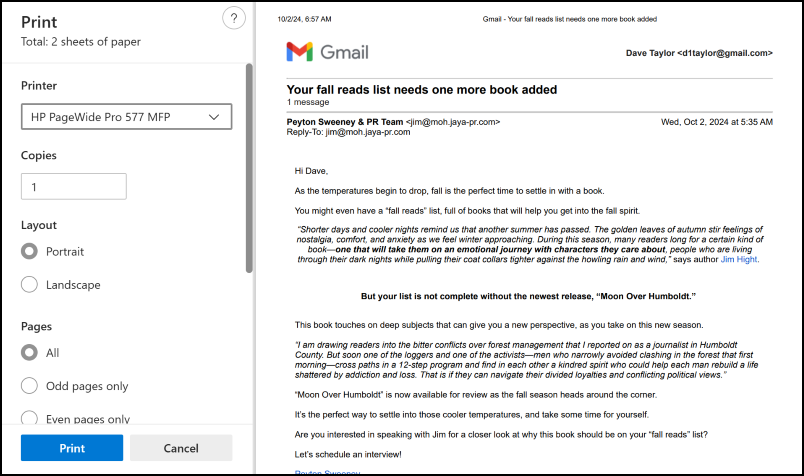Click the 'Pages' section label
Image resolution: width=804 pixels, height=476 pixels.
click(36, 326)
